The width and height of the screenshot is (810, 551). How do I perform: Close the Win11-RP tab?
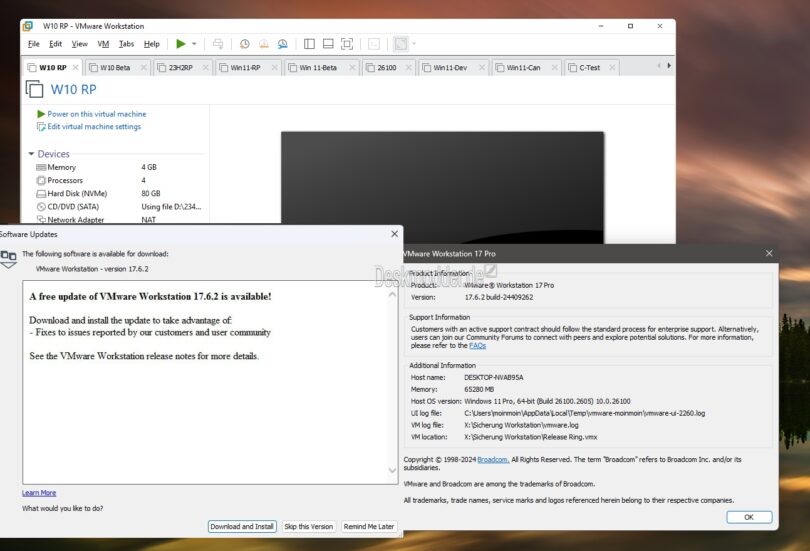[x=274, y=68]
